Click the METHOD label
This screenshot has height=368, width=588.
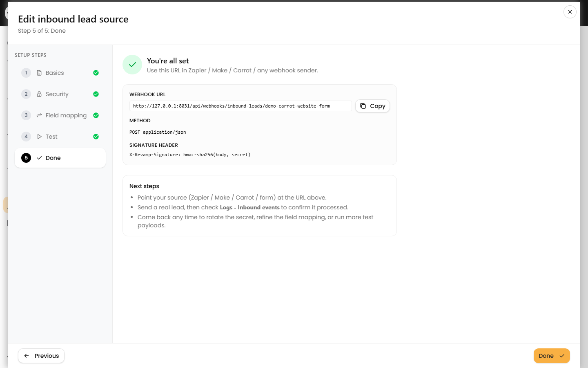click(140, 121)
